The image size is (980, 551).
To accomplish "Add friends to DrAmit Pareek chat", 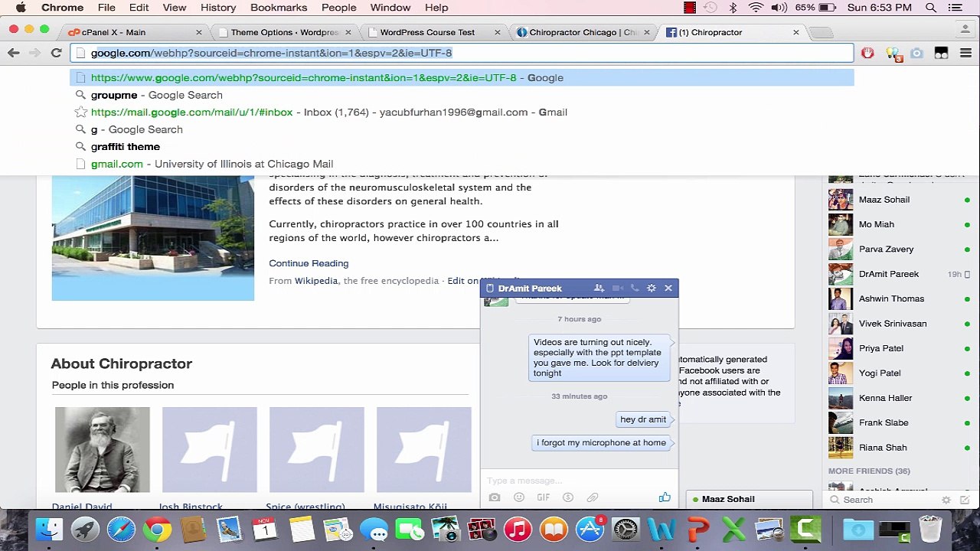I will (599, 289).
